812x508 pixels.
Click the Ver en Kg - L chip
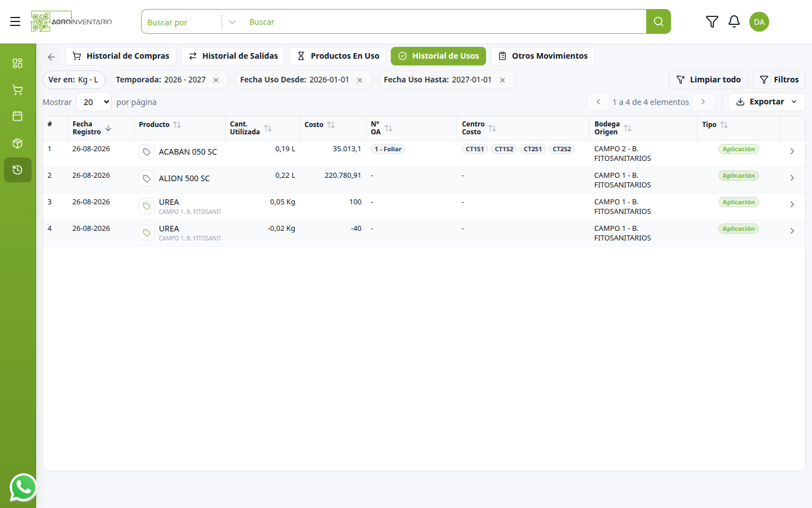click(x=74, y=80)
